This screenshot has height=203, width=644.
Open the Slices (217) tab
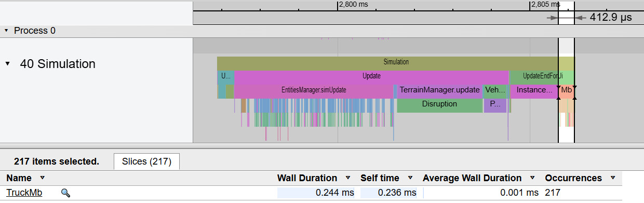(146, 161)
